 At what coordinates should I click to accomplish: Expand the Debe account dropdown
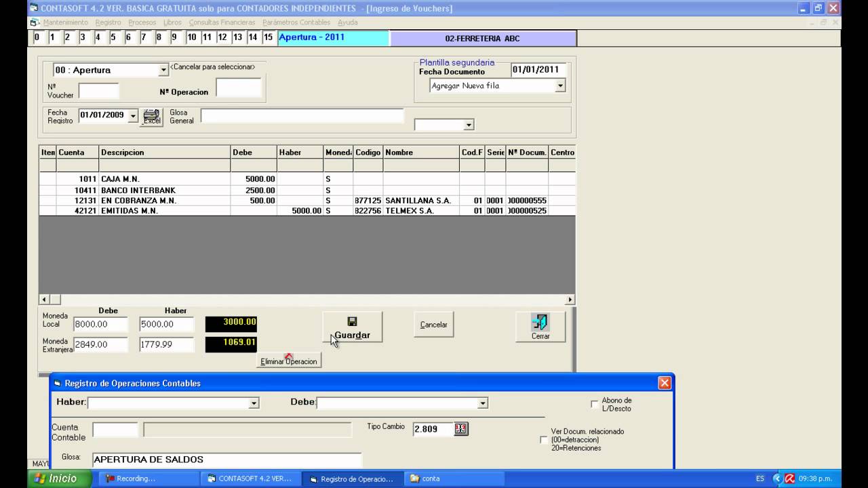(483, 403)
